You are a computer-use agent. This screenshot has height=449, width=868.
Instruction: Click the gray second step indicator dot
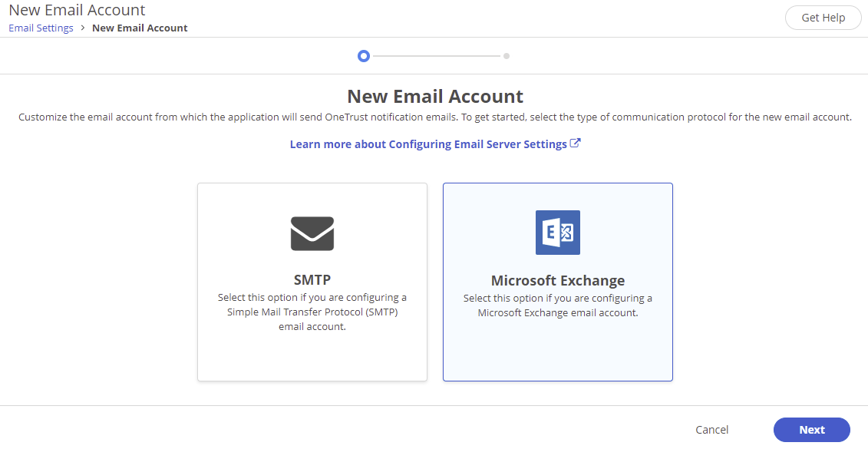click(506, 55)
